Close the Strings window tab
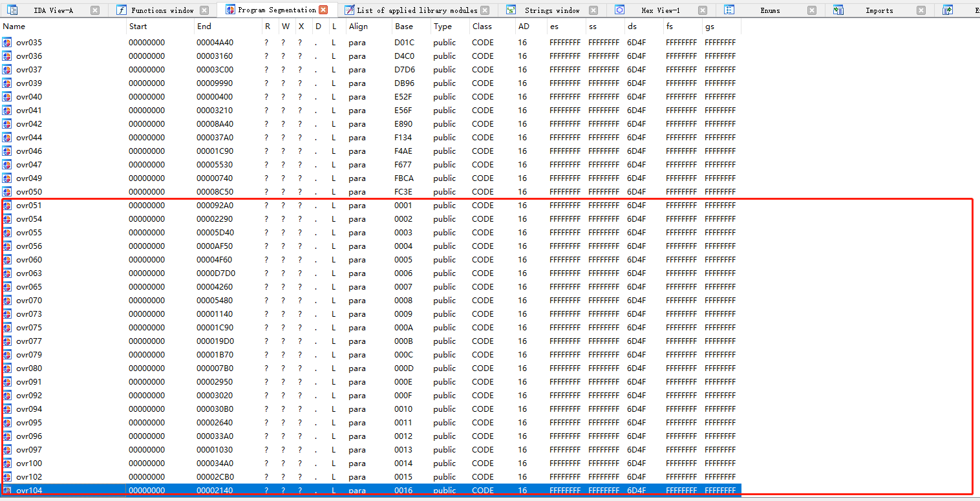 (x=594, y=10)
